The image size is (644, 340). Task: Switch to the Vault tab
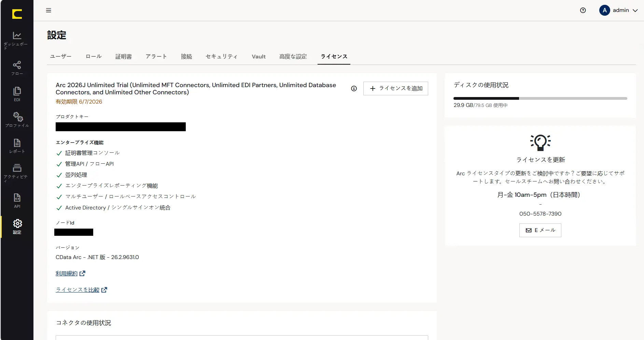tap(258, 56)
